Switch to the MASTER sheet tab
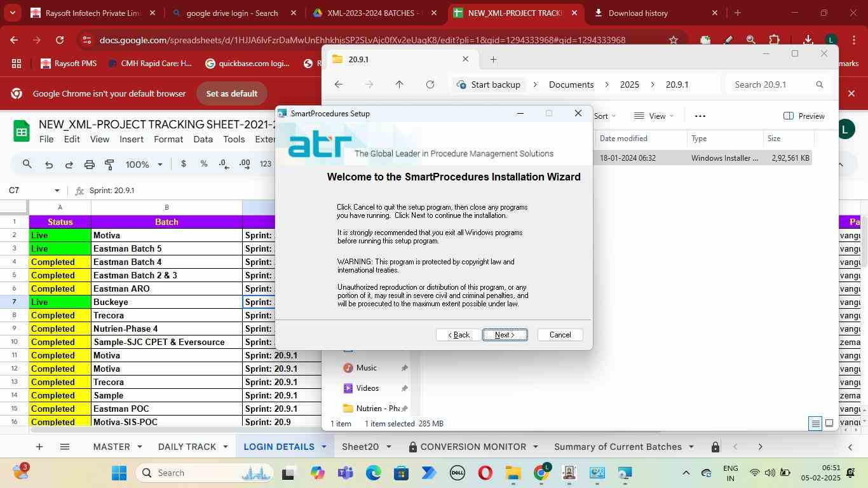 [x=112, y=447]
